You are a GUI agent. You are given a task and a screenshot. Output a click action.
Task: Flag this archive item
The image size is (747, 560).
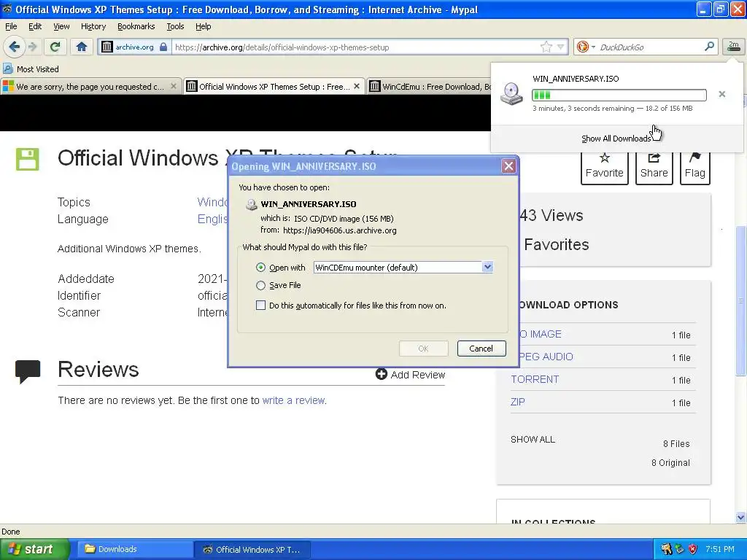pyautogui.click(x=694, y=167)
